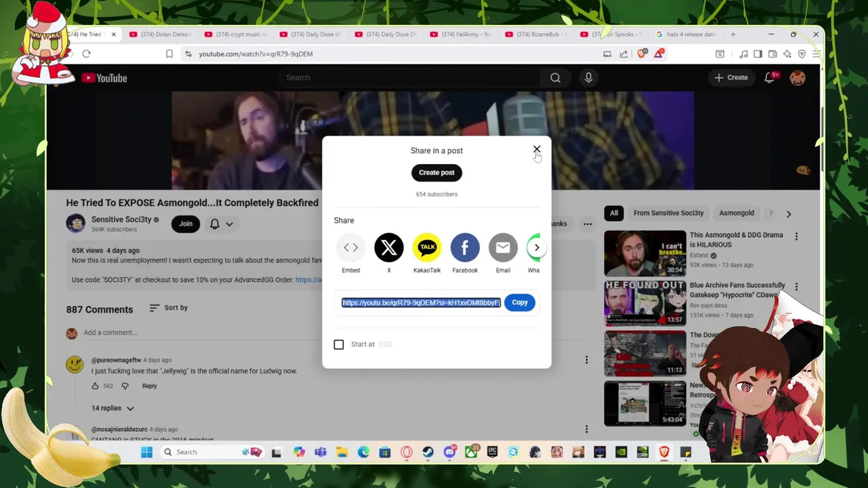
Task: Click the address bar URL
Action: click(256, 54)
